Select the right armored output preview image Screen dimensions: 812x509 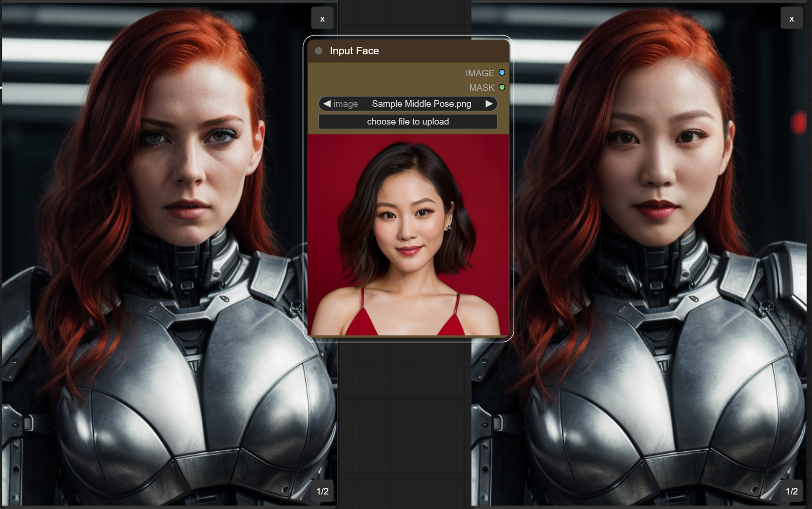pos(642,281)
